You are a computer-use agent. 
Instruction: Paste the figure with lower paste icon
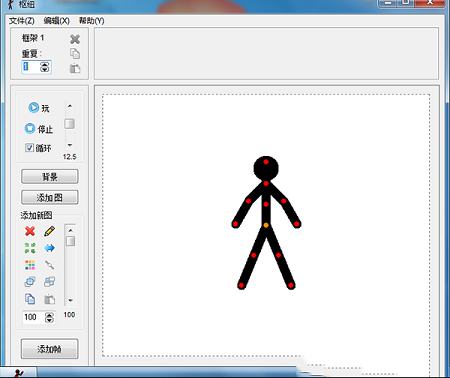pyautogui.click(x=49, y=299)
